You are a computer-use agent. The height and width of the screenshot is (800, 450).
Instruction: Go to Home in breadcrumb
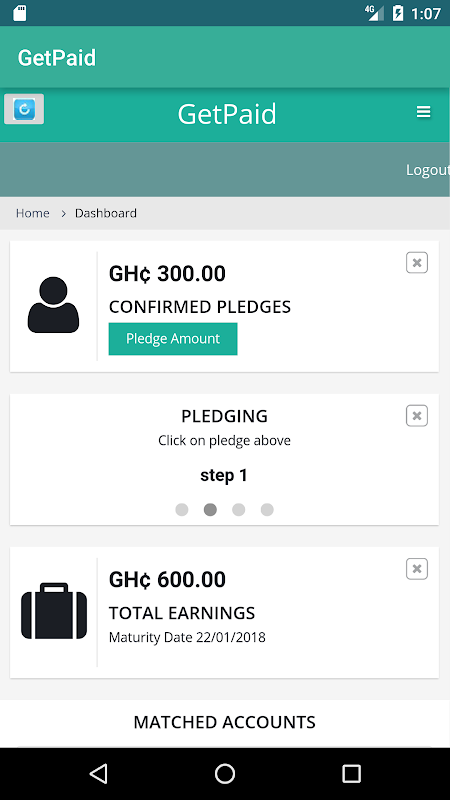[33, 213]
